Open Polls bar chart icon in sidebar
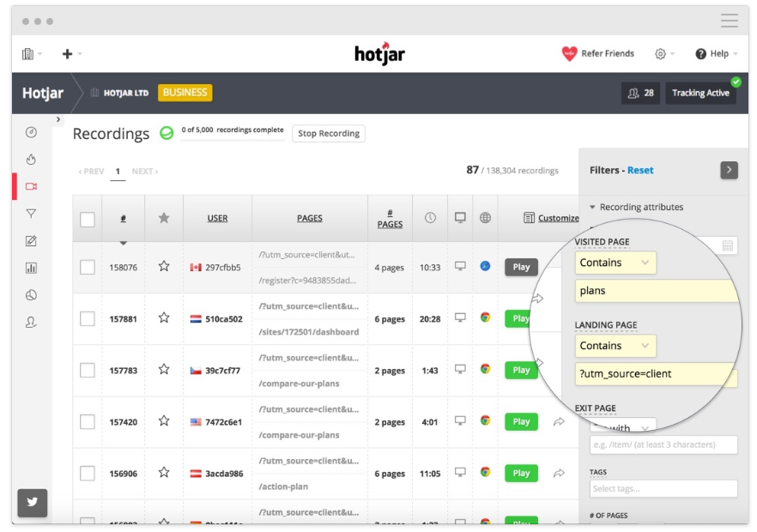 tap(32, 268)
